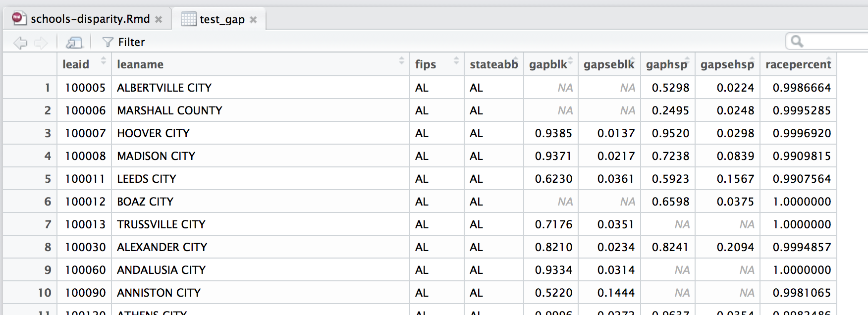
Task: Select ALEXANDER CITY cell
Action: pos(261,247)
